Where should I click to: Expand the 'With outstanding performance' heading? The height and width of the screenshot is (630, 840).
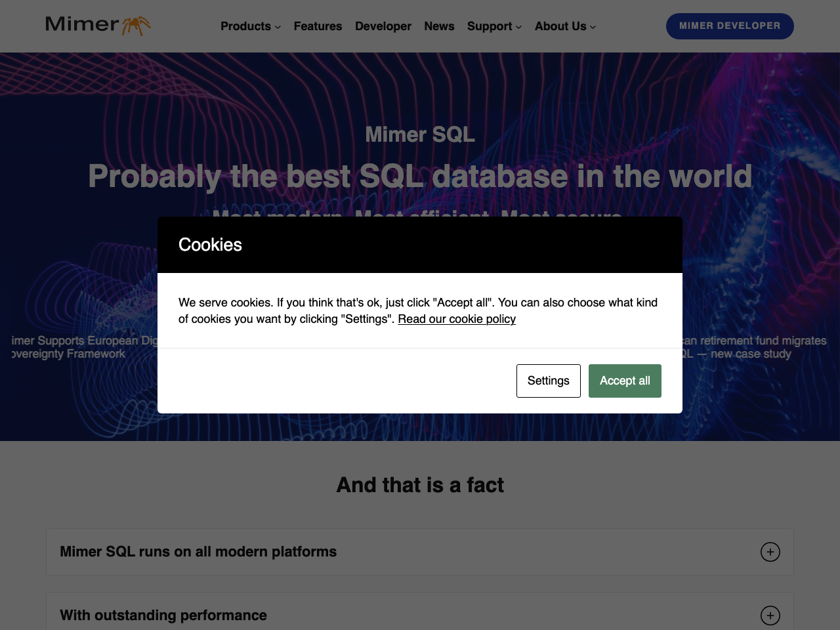coord(163,616)
